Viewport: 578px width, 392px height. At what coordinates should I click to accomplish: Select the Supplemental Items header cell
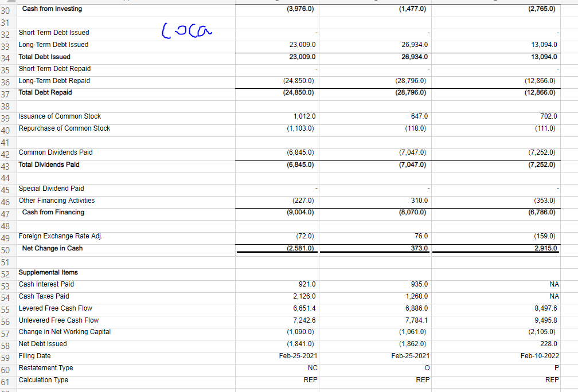click(48, 272)
